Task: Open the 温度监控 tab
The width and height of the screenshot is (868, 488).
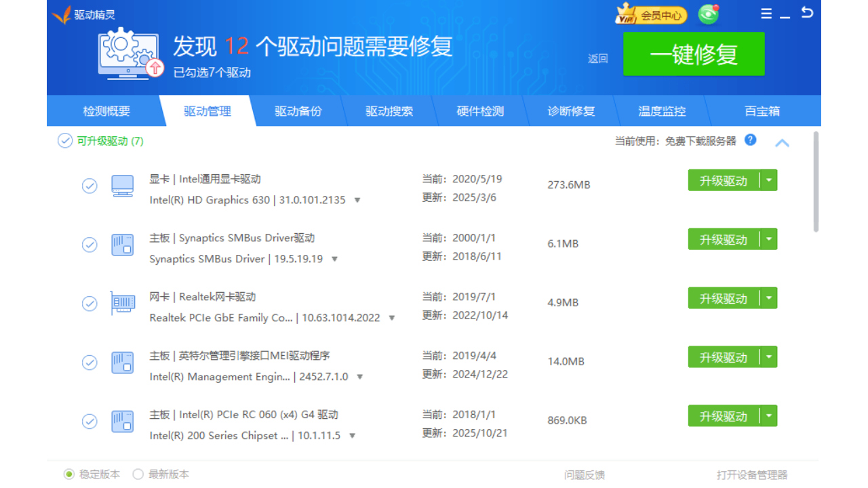Action: (x=662, y=111)
